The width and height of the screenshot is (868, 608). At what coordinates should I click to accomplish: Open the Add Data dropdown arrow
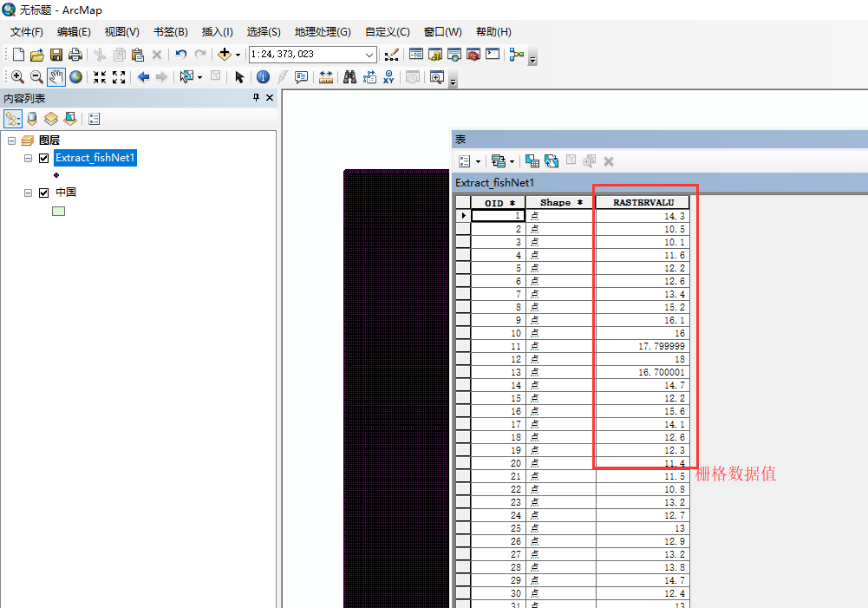[x=238, y=55]
